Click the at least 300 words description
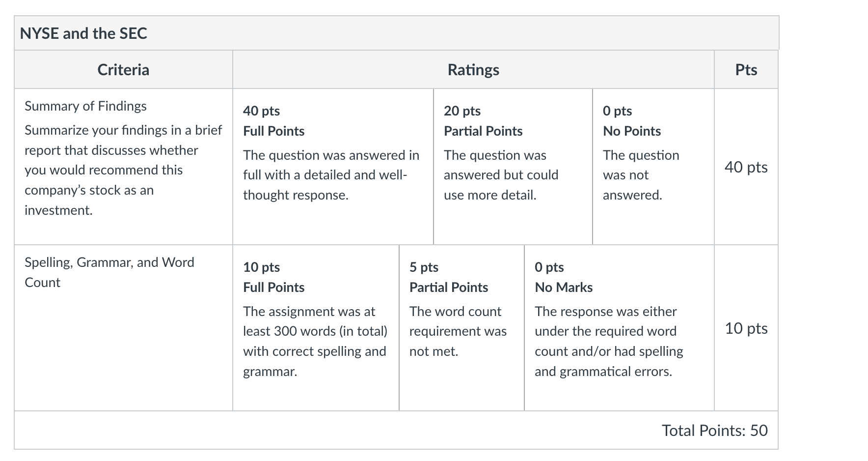The height and width of the screenshot is (461, 868). (315, 341)
